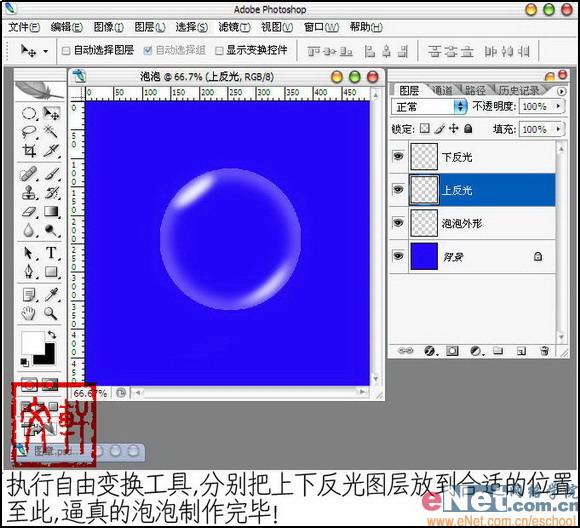Enable 显示变换控件 checkbox

coord(219,51)
